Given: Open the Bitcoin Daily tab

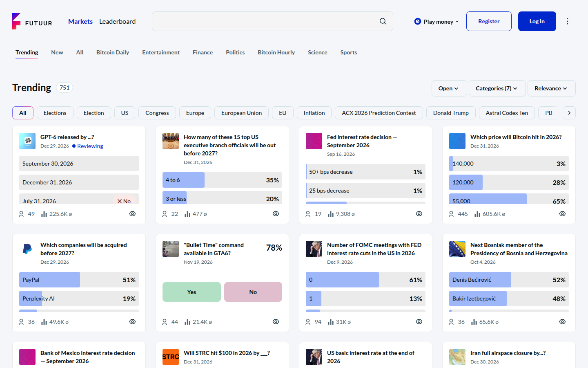Looking at the screenshot, I should click(113, 52).
